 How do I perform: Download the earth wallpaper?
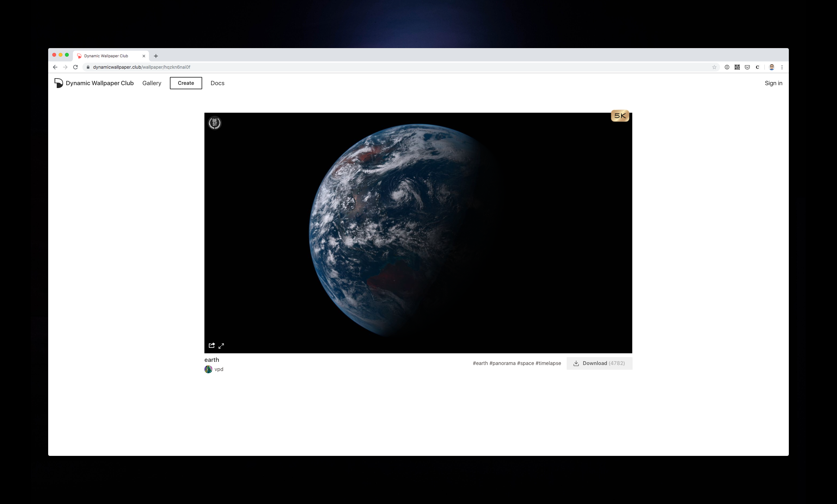599,363
